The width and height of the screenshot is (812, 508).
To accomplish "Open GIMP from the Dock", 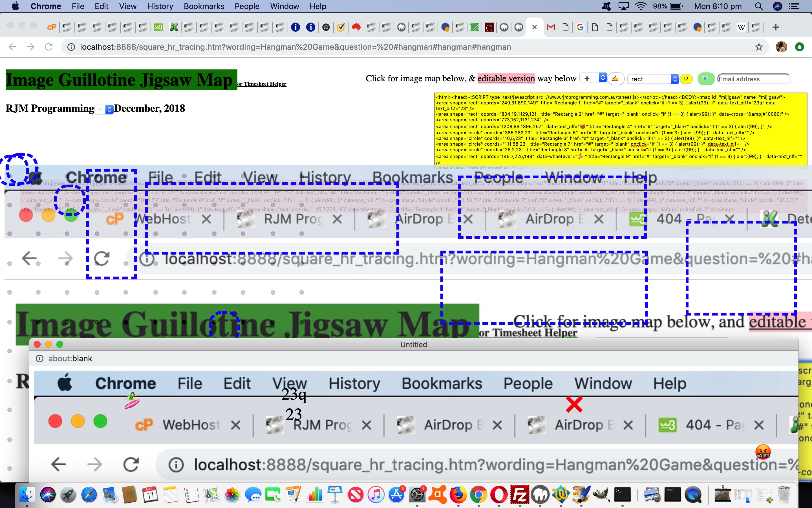I will tap(601, 494).
